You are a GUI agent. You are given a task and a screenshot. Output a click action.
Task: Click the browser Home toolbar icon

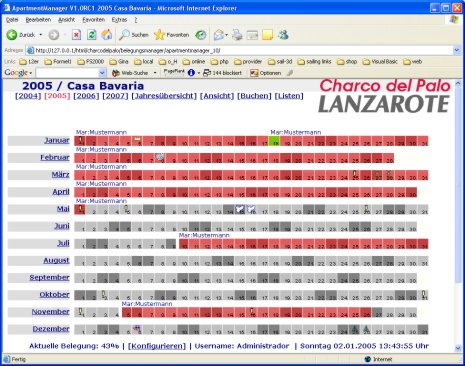[x=107, y=35]
